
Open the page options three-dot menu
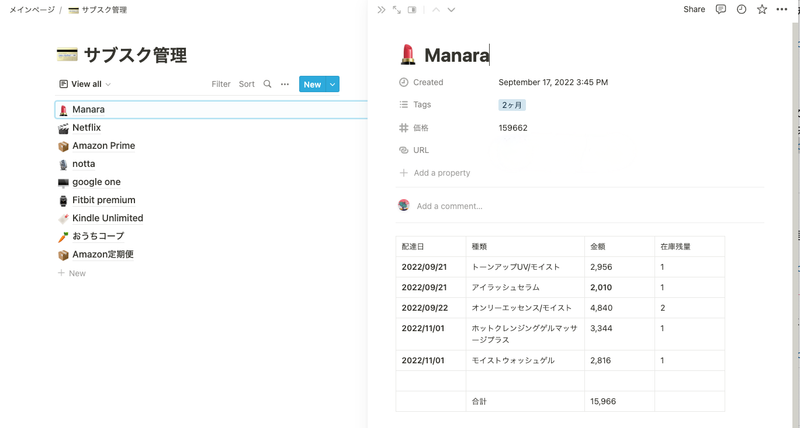782,9
